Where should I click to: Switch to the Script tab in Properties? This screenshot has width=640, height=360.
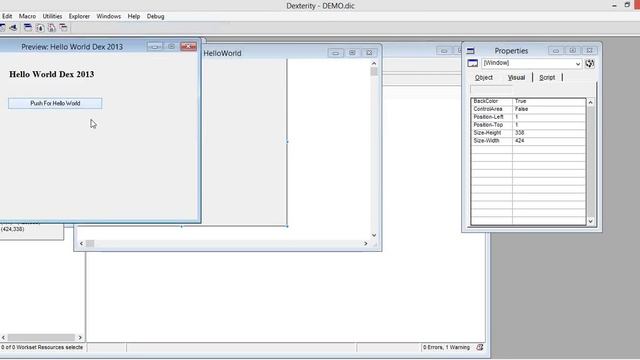click(547, 78)
